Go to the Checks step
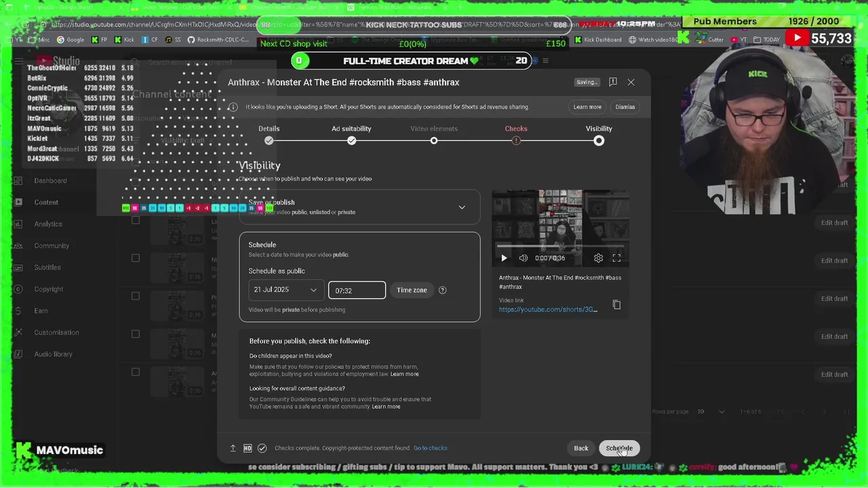This screenshot has height=488, width=868. [516, 134]
